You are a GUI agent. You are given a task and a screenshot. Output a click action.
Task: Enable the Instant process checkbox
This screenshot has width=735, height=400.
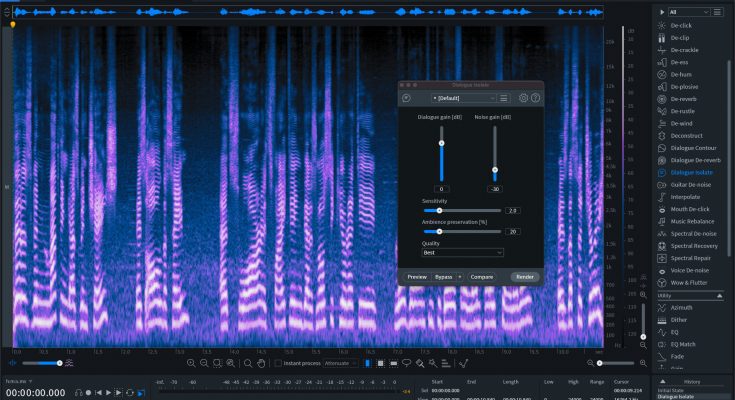pos(278,363)
